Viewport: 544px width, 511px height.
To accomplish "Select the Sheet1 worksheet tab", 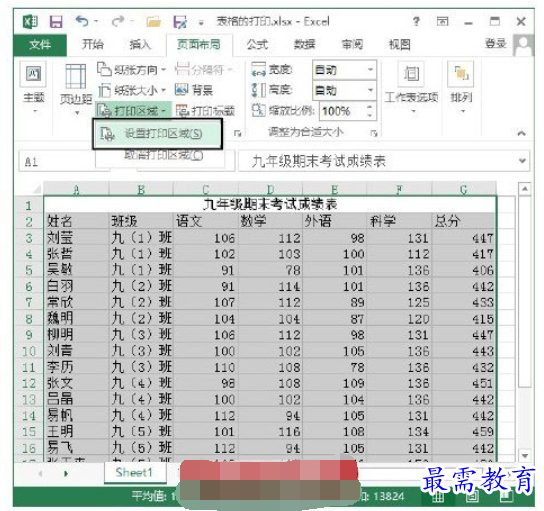I will click(134, 472).
